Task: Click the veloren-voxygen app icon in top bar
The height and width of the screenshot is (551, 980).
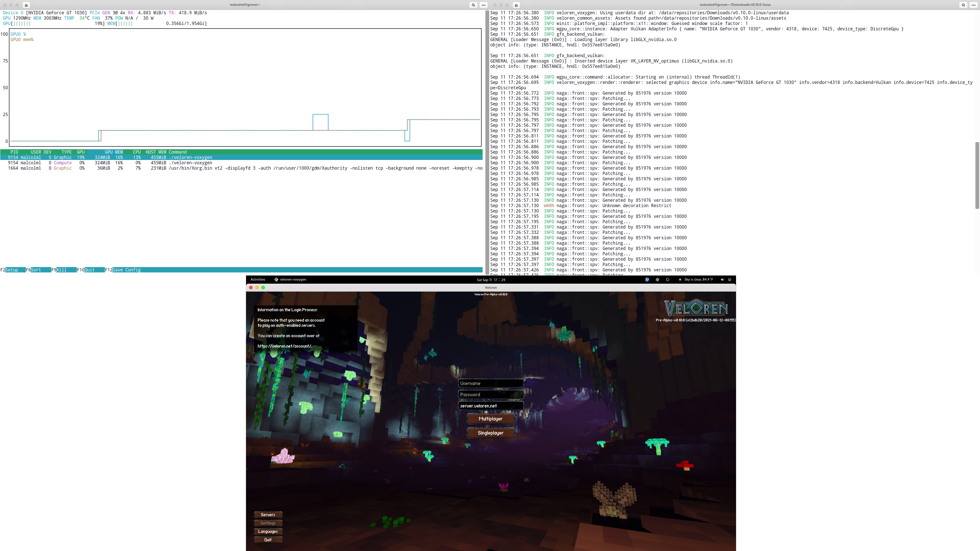Action: [x=276, y=280]
